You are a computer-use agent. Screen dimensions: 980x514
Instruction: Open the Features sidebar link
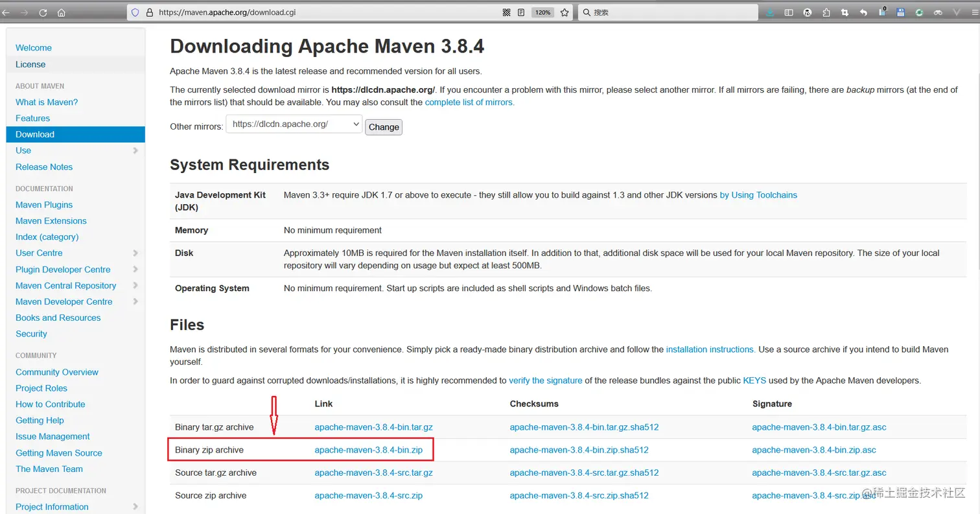click(x=32, y=119)
